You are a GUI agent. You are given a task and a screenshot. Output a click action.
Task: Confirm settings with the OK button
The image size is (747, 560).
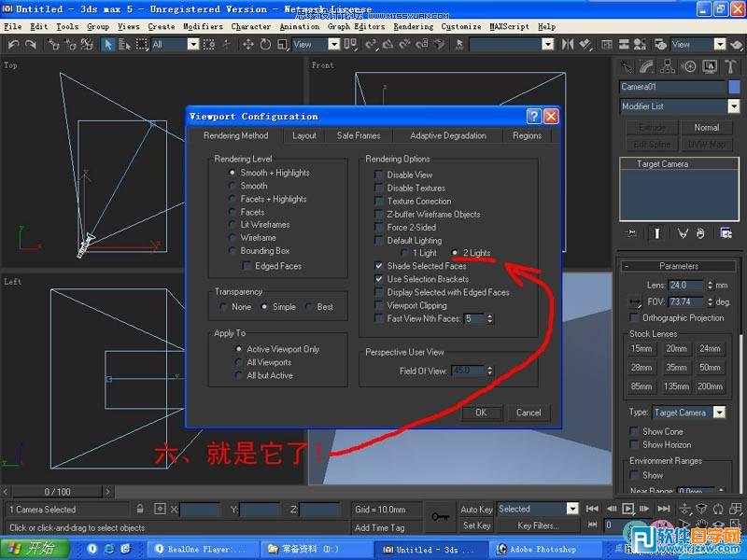[482, 413]
